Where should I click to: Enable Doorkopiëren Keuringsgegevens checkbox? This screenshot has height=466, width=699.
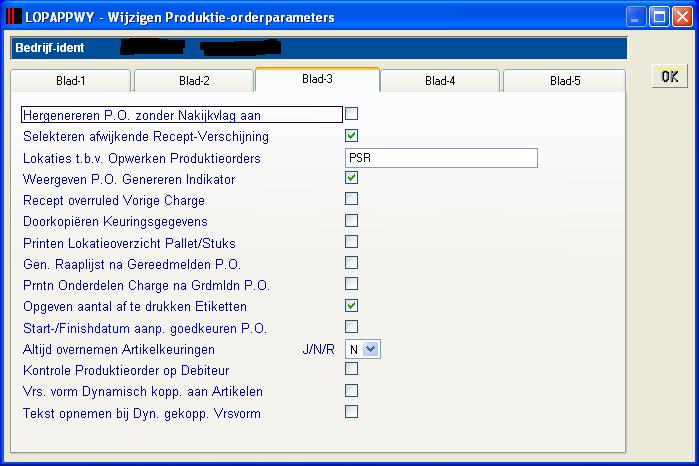click(x=351, y=220)
